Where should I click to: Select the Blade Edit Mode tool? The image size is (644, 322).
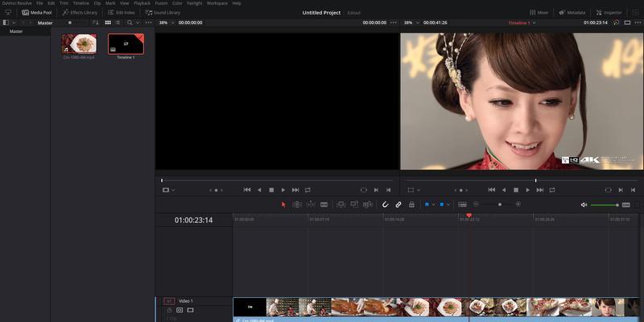(x=324, y=204)
